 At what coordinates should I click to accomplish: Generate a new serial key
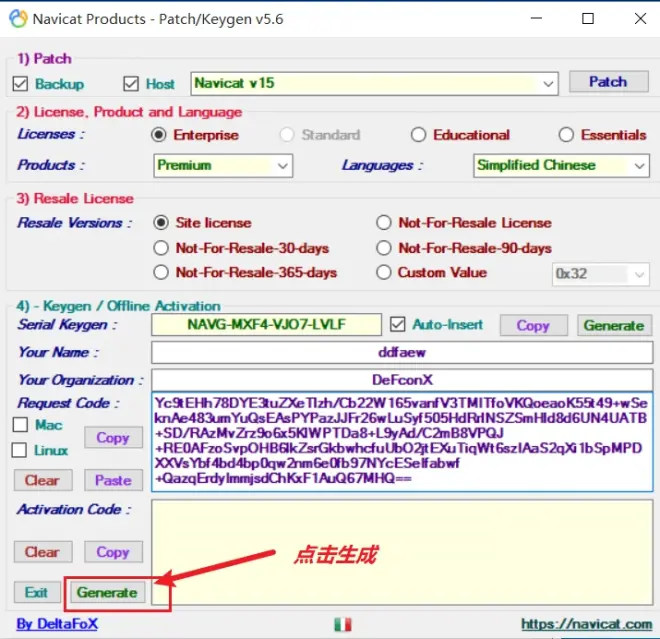614,325
